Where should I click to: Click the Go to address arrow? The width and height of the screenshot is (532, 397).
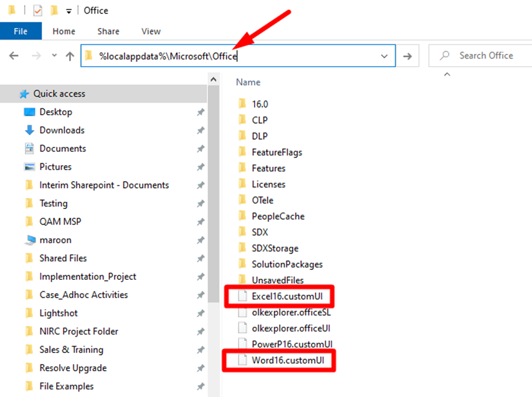tap(407, 55)
